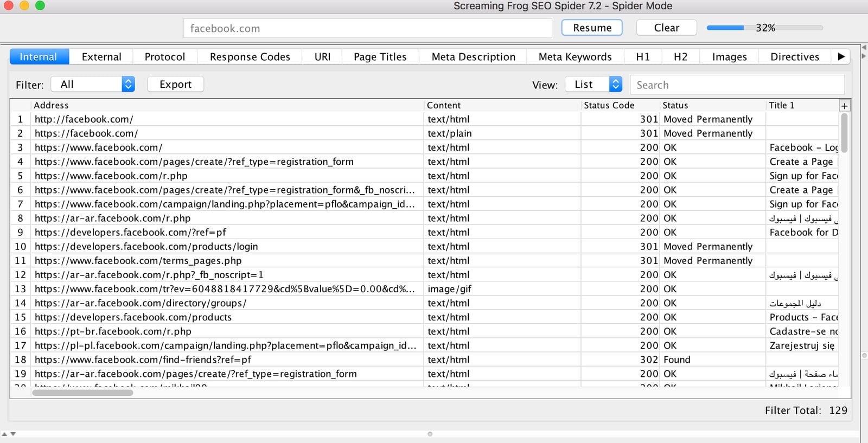The height and width of the screenshot is (443, 868).
Task: Focus the Search box
Action: [737, 85]
